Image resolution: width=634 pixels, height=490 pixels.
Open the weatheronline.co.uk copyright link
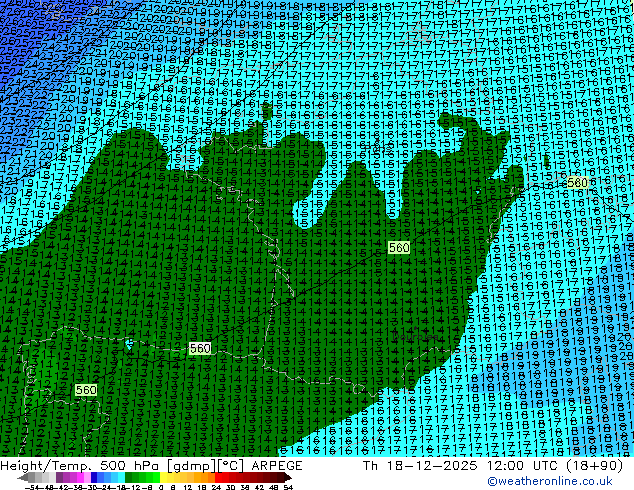[x=549, y=481]
